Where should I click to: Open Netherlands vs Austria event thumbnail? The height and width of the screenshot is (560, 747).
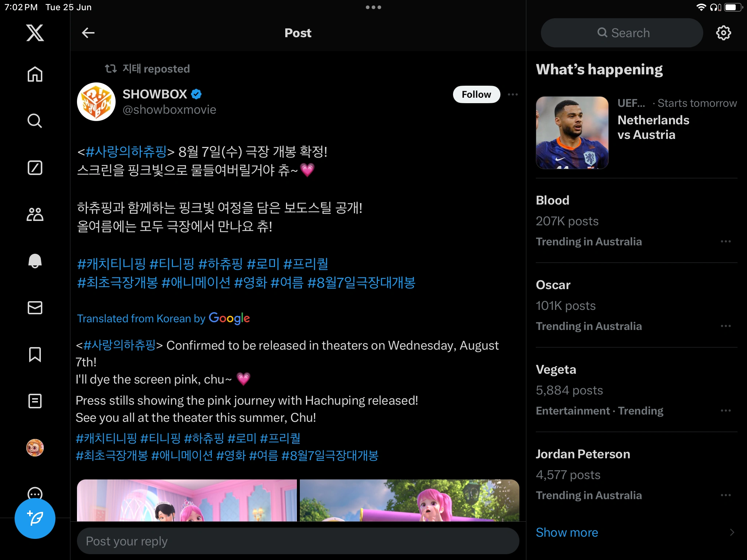572,133
